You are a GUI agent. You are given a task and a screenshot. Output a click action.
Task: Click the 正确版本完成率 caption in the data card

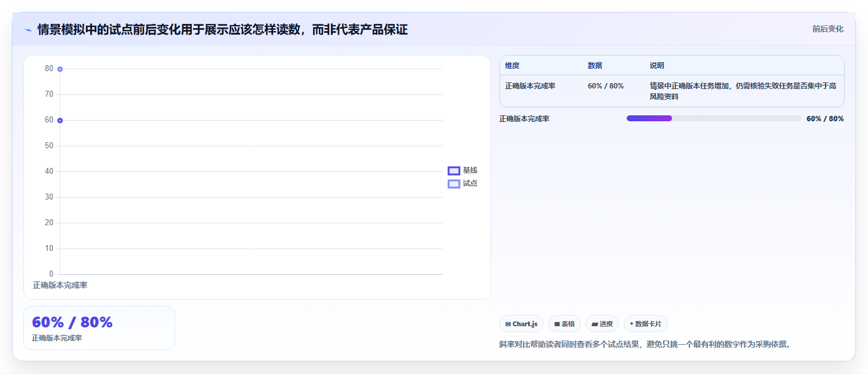pos(57,338)
